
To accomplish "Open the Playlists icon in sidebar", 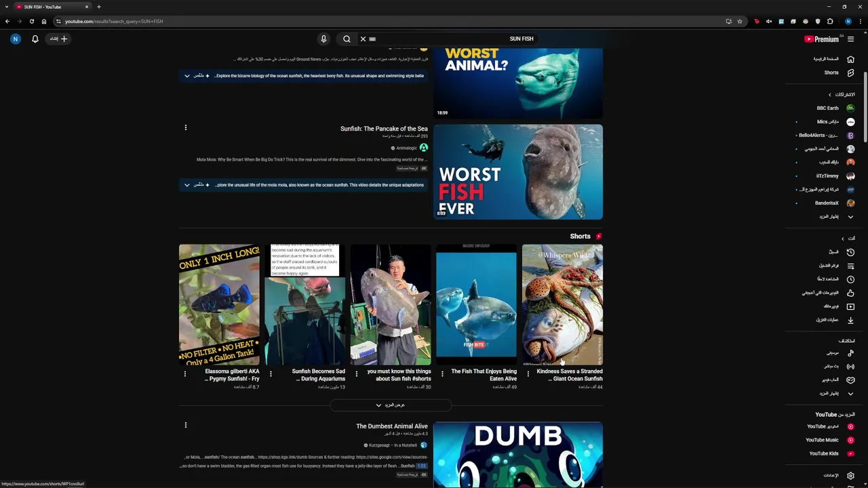I will 850,266.
